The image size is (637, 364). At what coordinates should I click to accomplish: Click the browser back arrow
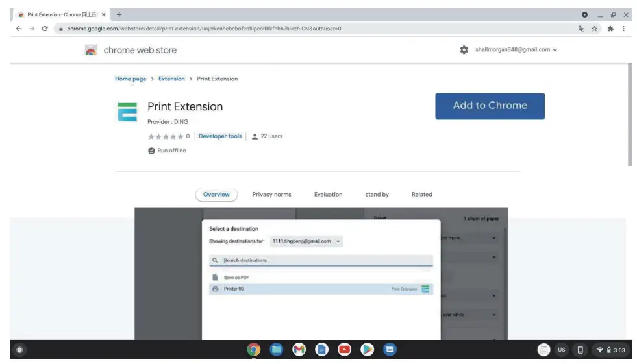tap(19, 29)
